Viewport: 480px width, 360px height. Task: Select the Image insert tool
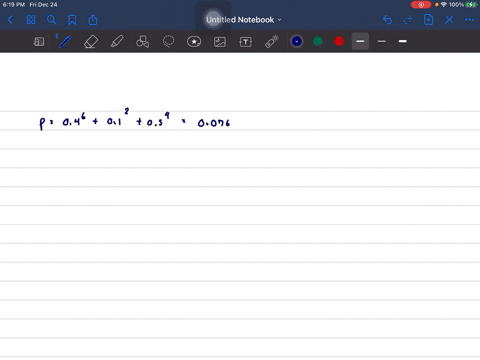[x=220, y=42]
